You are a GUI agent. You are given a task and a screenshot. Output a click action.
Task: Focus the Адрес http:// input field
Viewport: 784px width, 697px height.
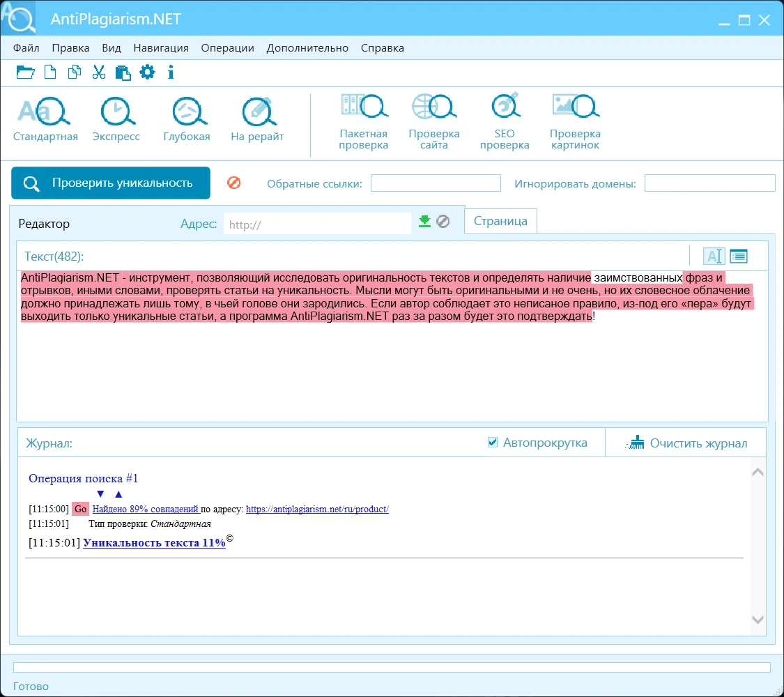pos(318,224)
